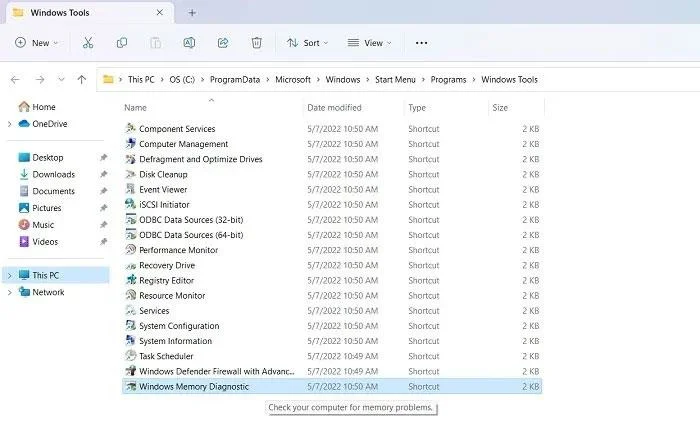This screenshot has height=426, width=700.
Task: Navigate to ProgramData in breadcrumb
Action: point(235,79)
